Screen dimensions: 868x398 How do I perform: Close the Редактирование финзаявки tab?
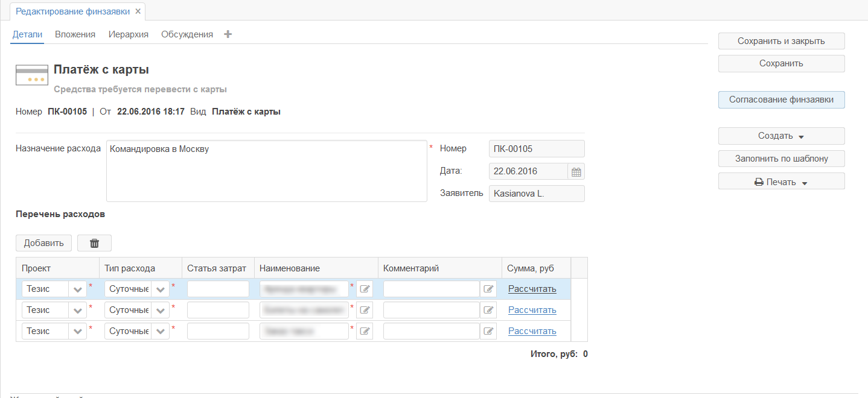click(138, 11)
